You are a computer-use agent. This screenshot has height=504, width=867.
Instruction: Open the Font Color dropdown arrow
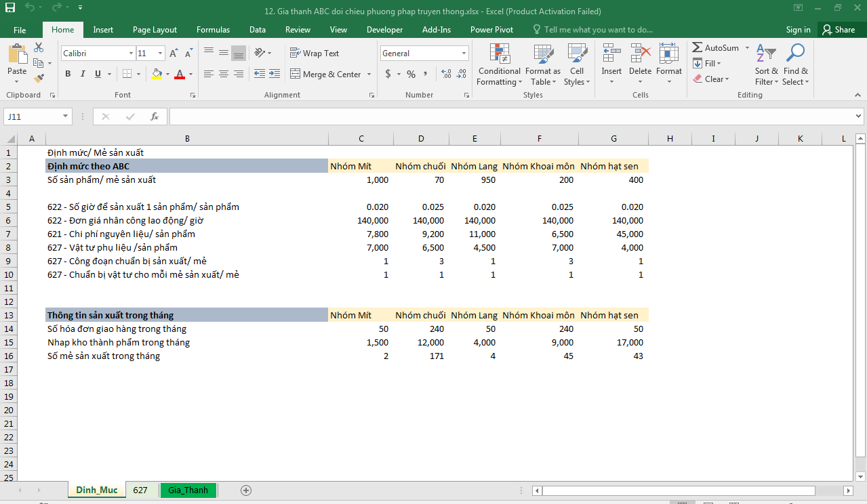coord(190,74)
